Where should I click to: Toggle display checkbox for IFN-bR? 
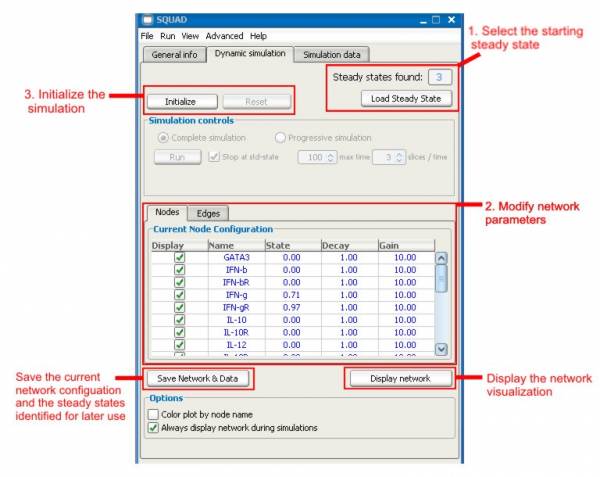tap(179, 282)
